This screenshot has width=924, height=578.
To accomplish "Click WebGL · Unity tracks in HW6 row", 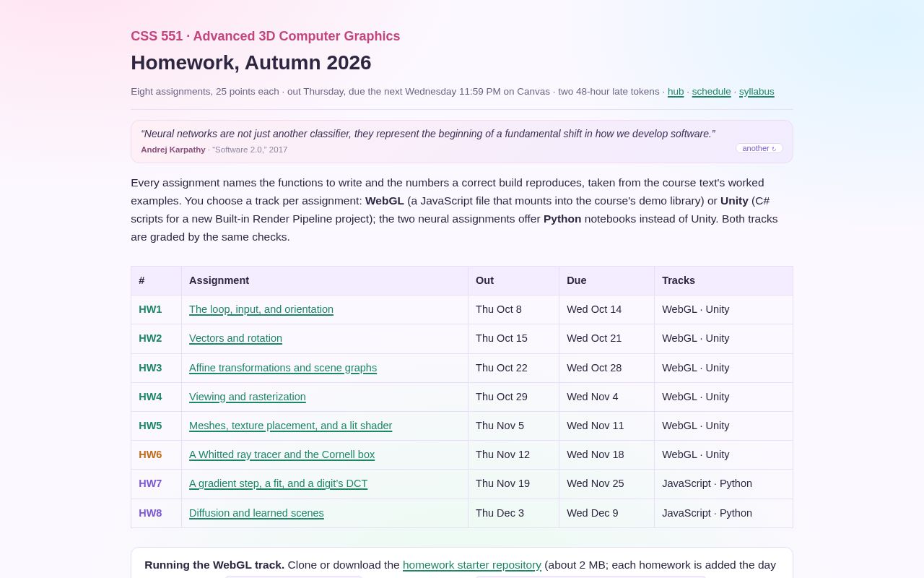I will 696,454.
